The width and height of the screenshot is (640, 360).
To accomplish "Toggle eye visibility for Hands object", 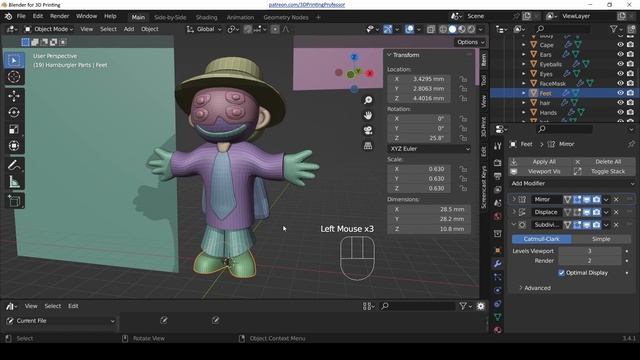I will tap(620, 112).
